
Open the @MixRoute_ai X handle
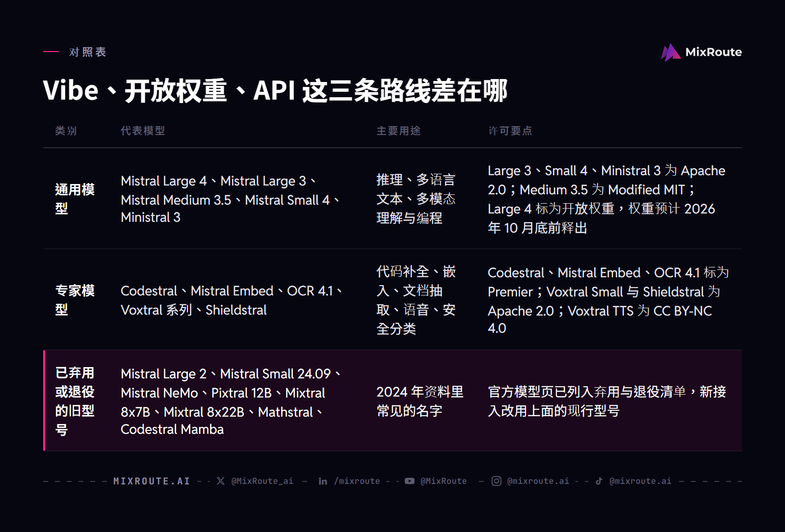[x=262, y=481]
